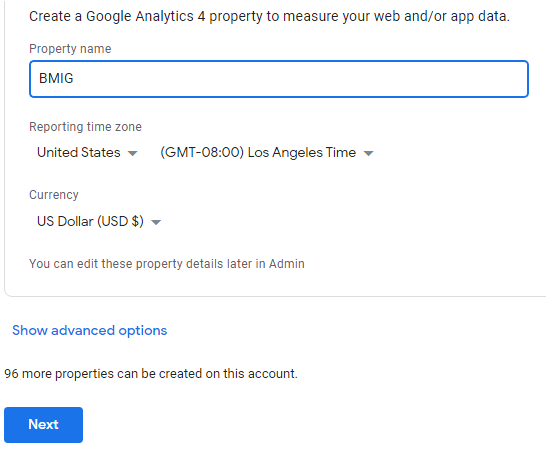Click the word Admin in the note

click(287, 264)
